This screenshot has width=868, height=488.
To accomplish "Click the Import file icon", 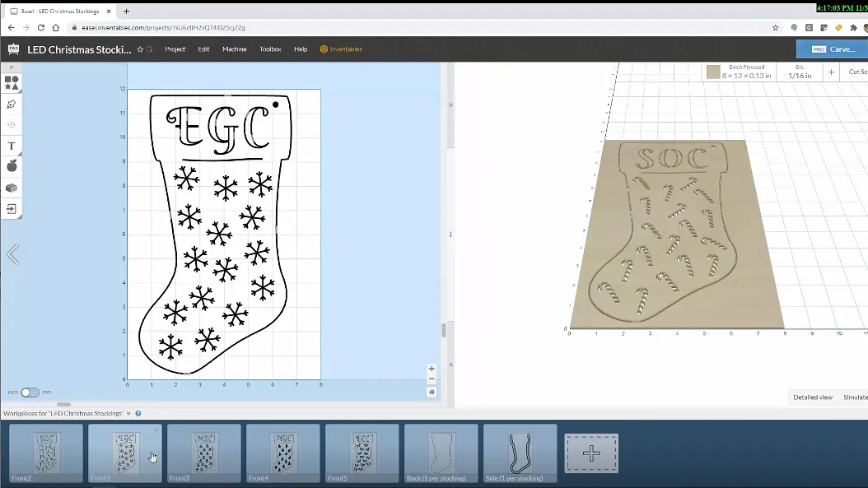I will pos(12,209).
